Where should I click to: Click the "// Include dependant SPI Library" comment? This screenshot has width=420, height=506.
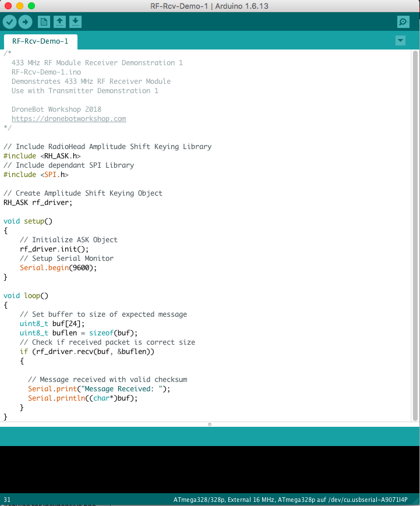[x=69, y=165]
